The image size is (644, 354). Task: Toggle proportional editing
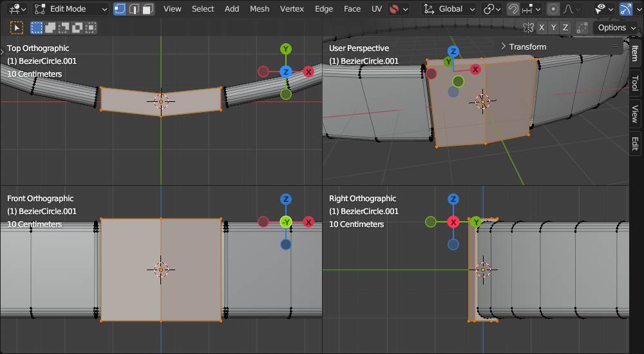pos(553,8)
